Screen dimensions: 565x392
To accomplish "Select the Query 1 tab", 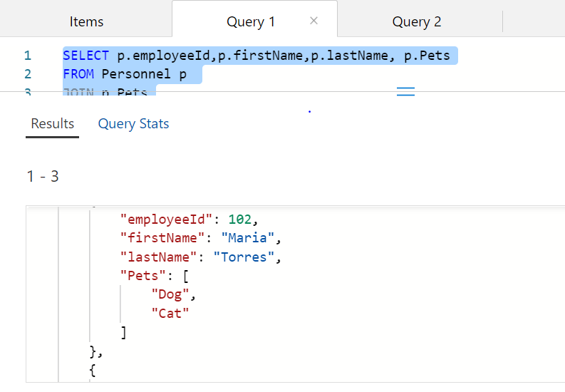I will (x=250, y=22).
